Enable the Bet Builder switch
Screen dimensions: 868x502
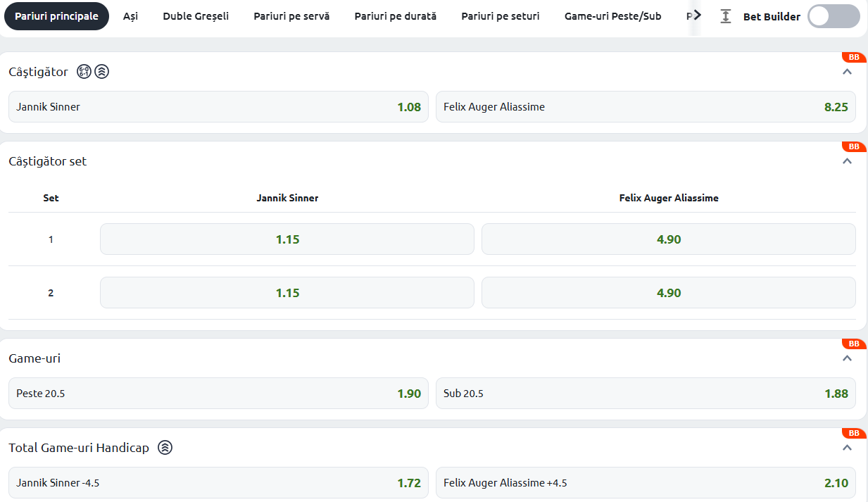pos(833,16)
